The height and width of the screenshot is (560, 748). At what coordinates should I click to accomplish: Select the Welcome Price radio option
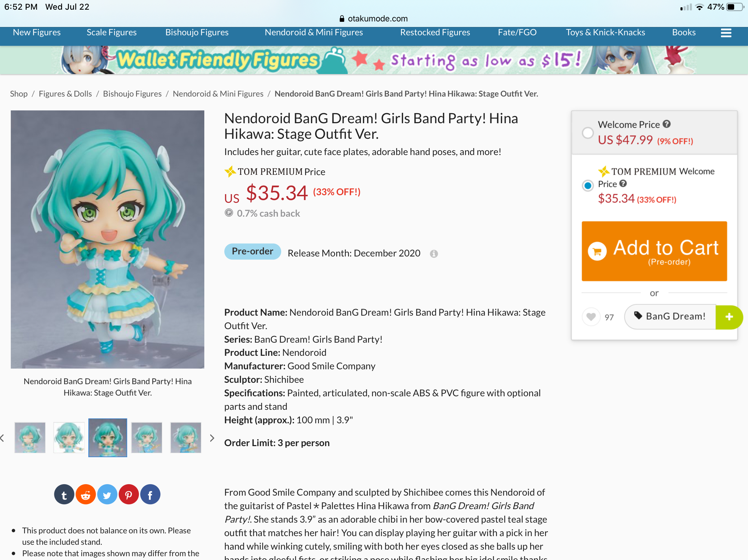(x=588, y=133)
